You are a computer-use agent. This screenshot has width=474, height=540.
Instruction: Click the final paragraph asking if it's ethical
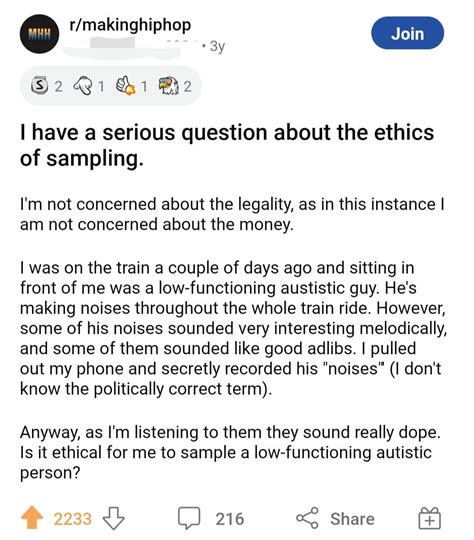[230, 452]
